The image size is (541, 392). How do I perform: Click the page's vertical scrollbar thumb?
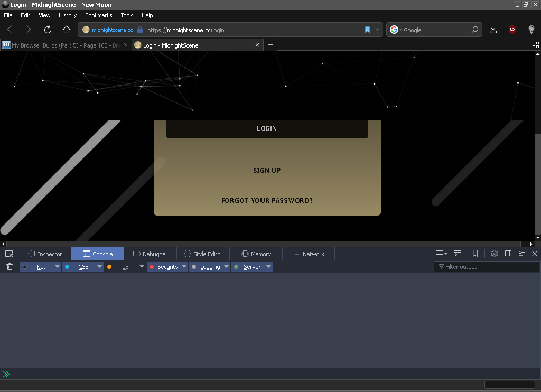click(x=537, y=183)
